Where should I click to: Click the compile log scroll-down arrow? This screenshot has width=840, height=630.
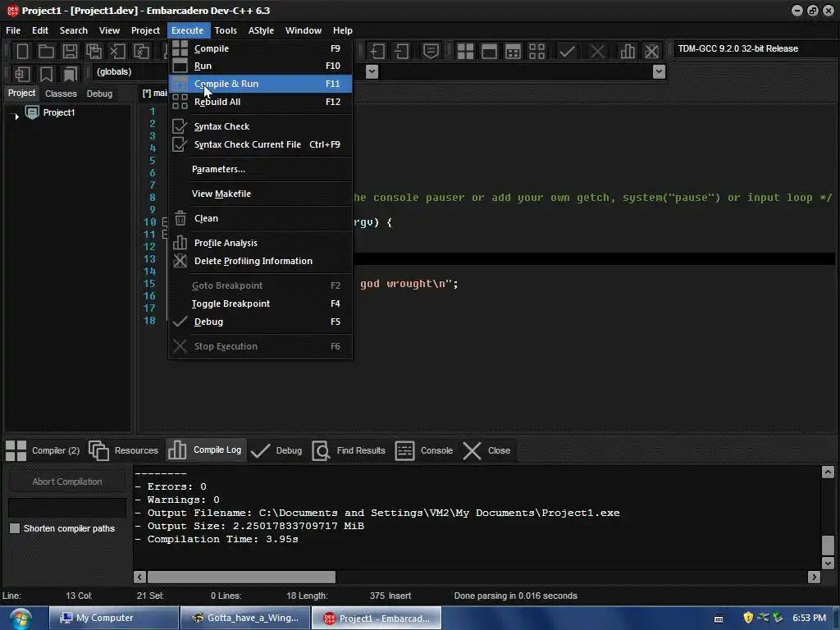828,563
